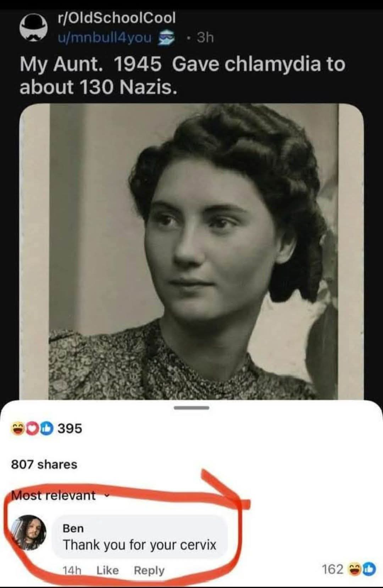View the 162 reactions on the comment
The height and width of the screenshot is (588, 383).
(x=332, y=569)
